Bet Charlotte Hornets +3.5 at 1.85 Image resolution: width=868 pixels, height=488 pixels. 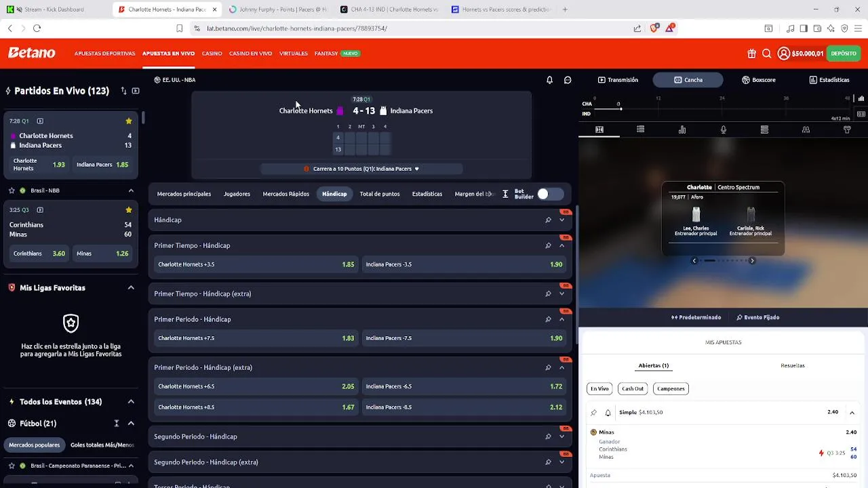(256, 264)
